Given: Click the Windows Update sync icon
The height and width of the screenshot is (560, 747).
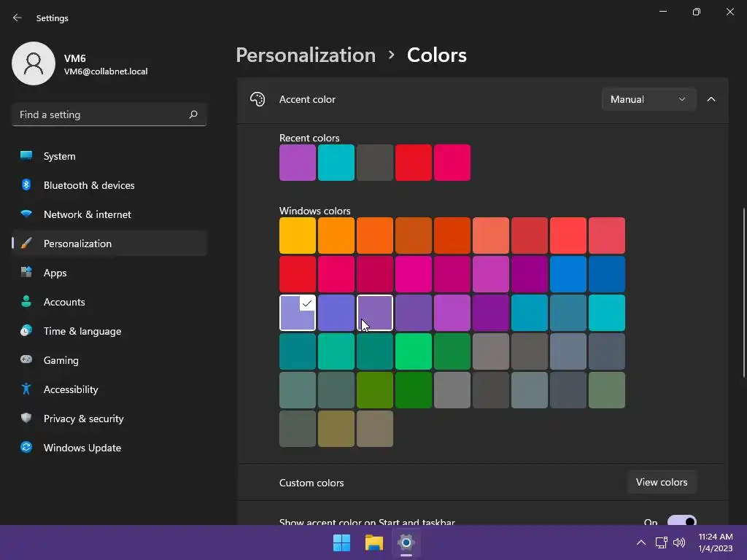Looking at the screenshot, I should 26,447.
